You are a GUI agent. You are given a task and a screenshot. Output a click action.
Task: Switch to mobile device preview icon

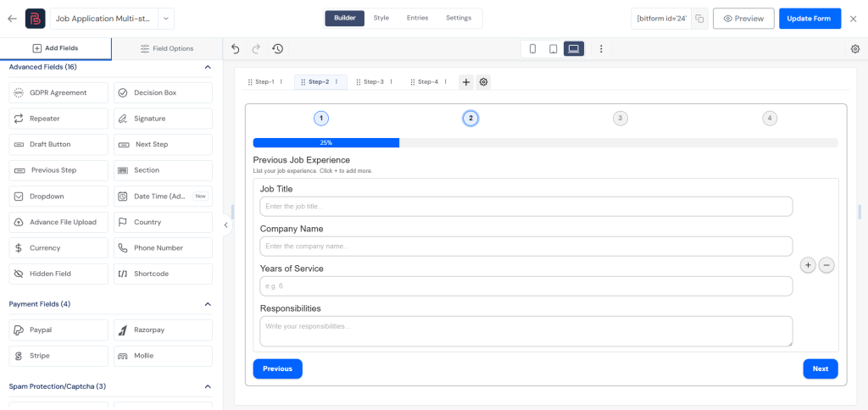(x=532, y=49)
